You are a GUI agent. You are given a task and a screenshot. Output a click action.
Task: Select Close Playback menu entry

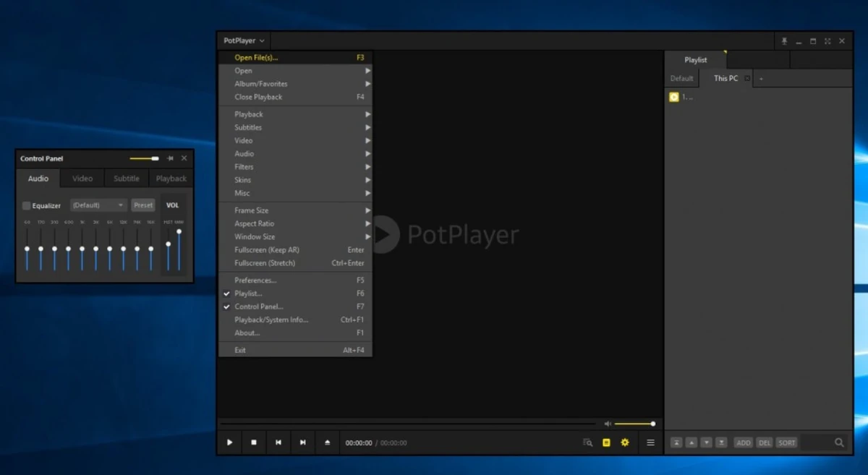pos(295,97)
